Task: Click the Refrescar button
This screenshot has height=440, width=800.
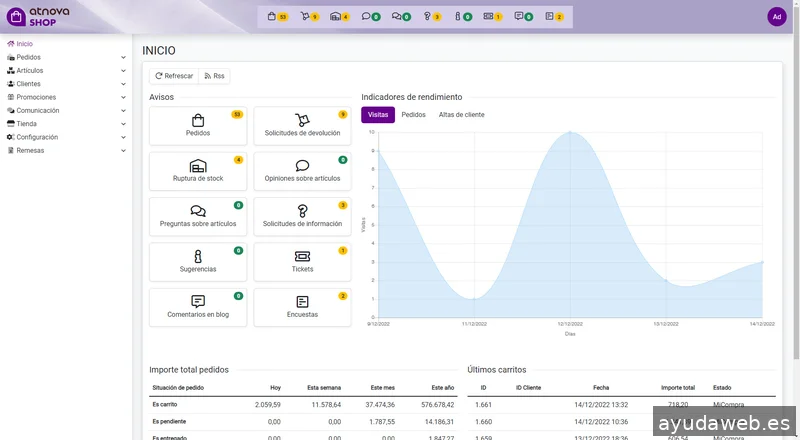Action: 174,76
